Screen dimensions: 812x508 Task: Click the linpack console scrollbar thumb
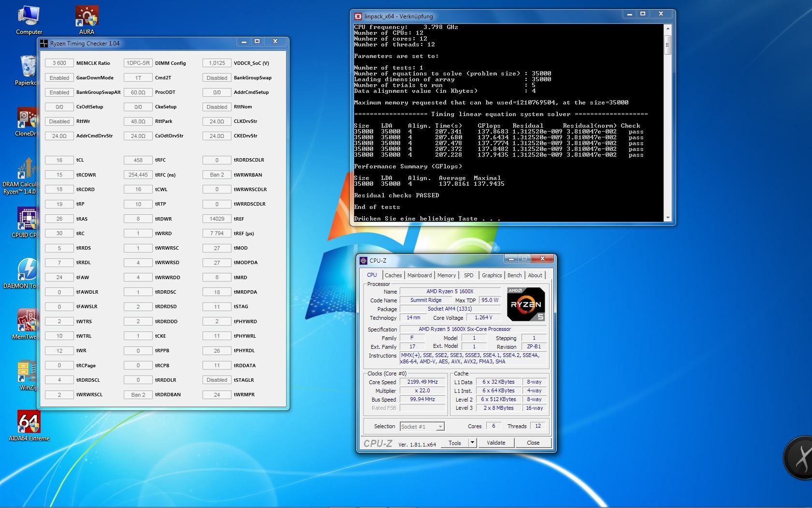pyautogui.click(x=668, y=45)
